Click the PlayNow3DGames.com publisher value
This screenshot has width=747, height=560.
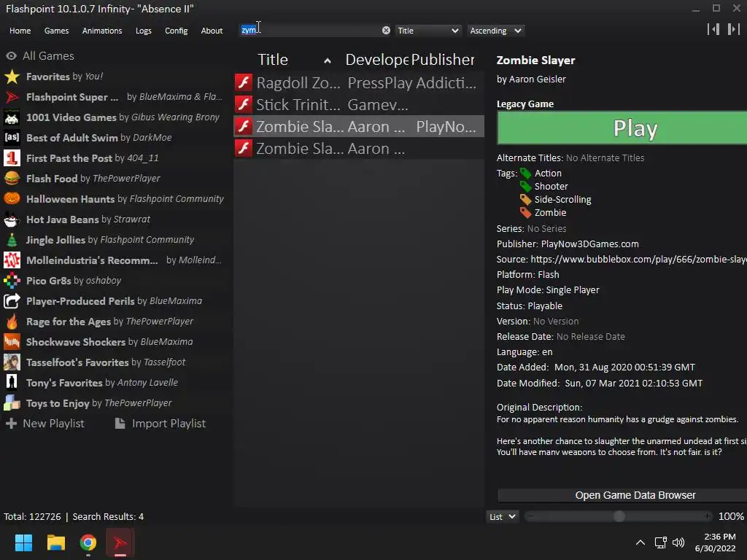(589, 244)
